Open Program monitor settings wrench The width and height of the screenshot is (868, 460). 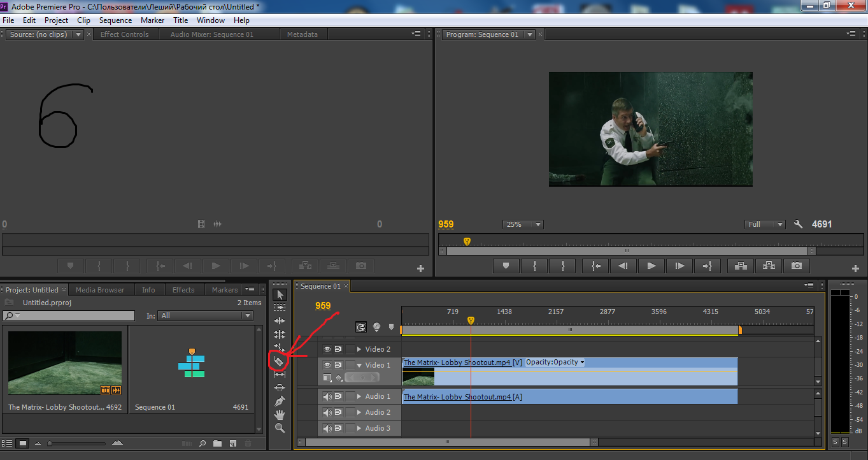point(798,224)
